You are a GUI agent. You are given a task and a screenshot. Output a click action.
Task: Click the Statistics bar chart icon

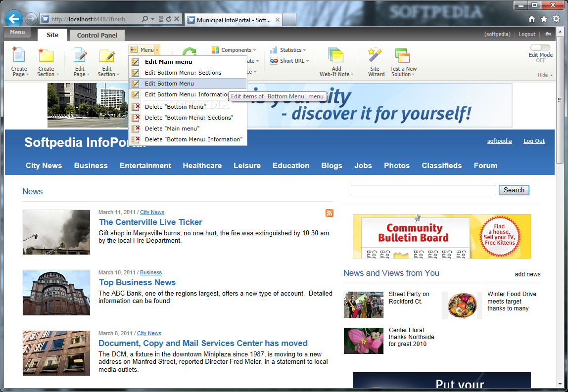274,50
